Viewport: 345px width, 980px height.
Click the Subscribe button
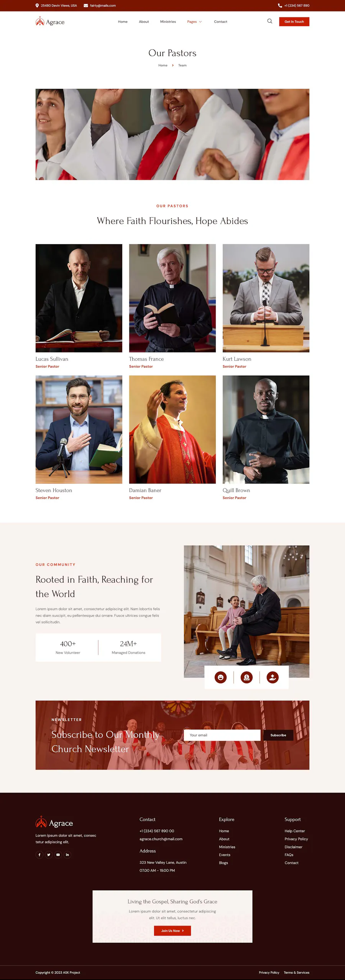coord(278,735)
